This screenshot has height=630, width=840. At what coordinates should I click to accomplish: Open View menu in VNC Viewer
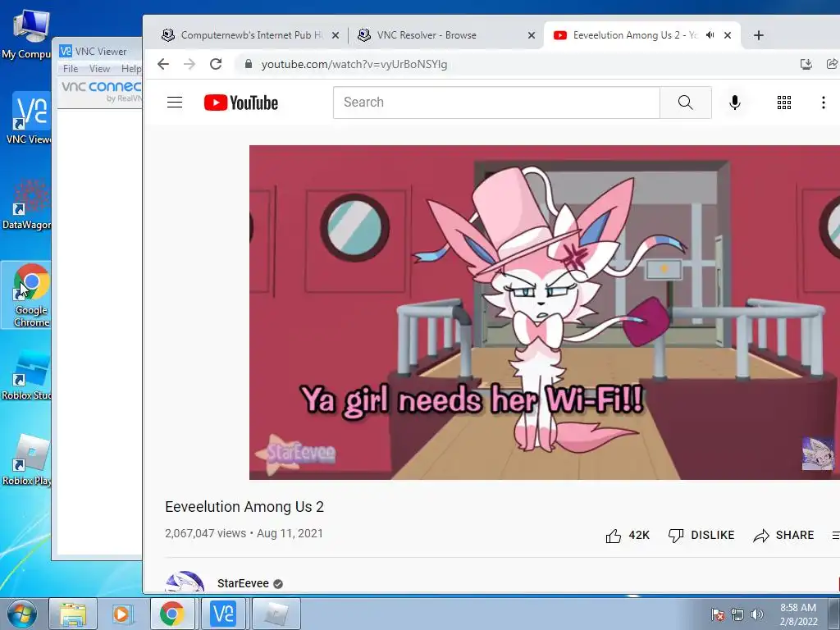click(x=99, y=69)
